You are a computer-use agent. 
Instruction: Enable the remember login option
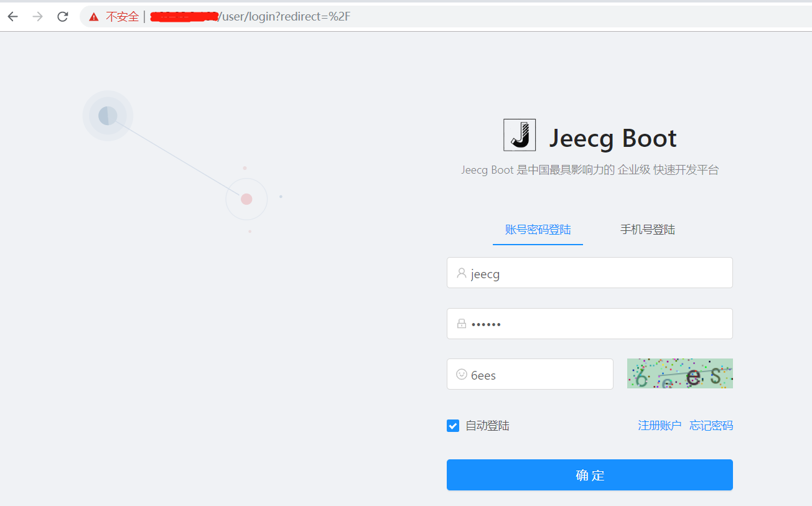(x=452, y=425)
